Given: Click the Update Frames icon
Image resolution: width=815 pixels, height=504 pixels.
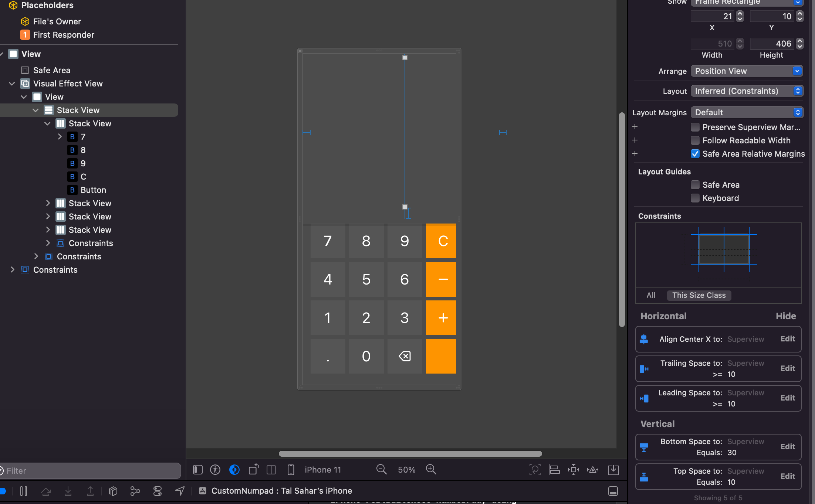Looking at the screenshot, I should tap(535, 470).
